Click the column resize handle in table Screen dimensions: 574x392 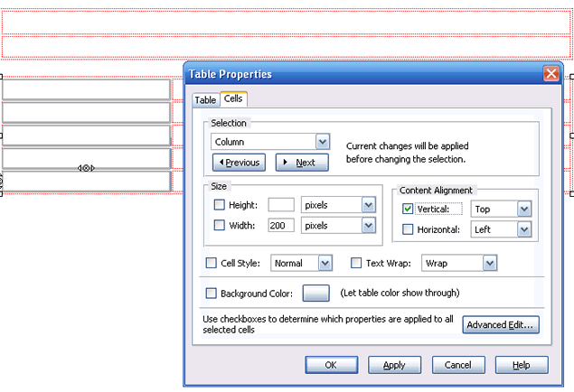coord(87,168)
